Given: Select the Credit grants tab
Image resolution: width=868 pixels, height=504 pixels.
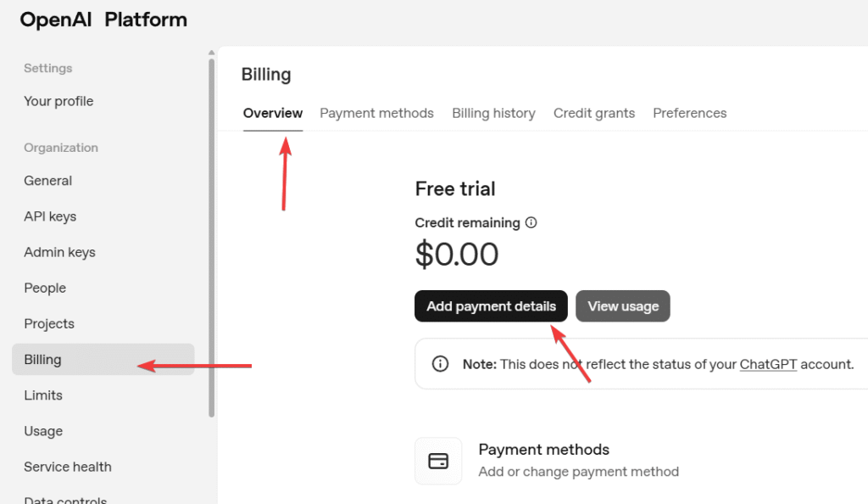Looking at the screenshot, I should (x=593, y=113).
